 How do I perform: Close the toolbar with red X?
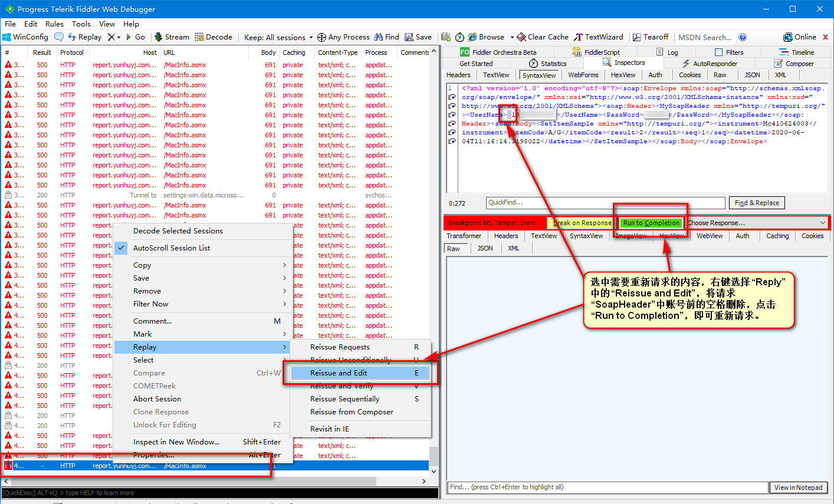(825, 37)
